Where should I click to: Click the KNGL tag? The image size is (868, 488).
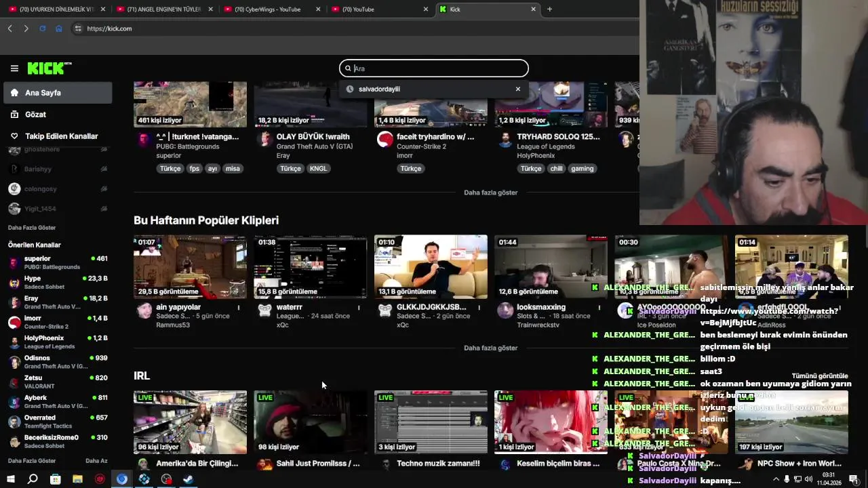318,169
